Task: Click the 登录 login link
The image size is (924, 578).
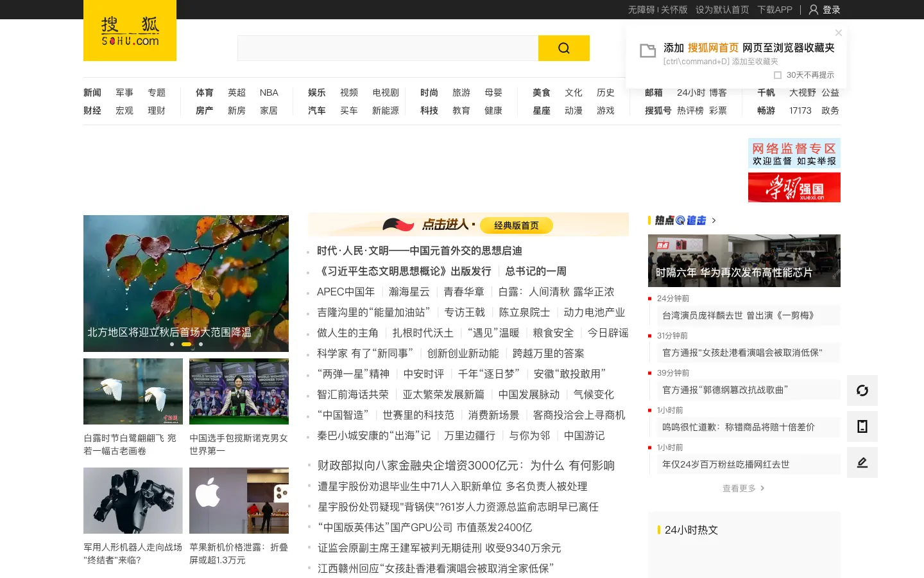Action: [x=832, y=10]
